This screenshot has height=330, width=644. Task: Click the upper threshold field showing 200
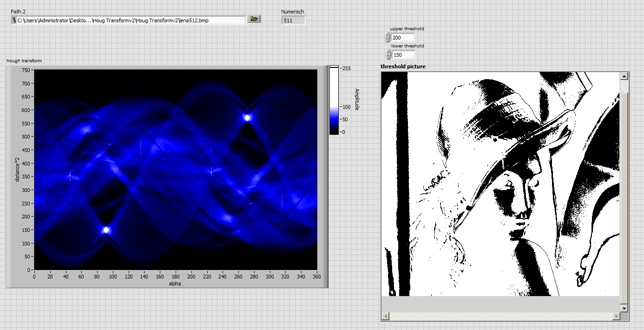pos(402,38)
